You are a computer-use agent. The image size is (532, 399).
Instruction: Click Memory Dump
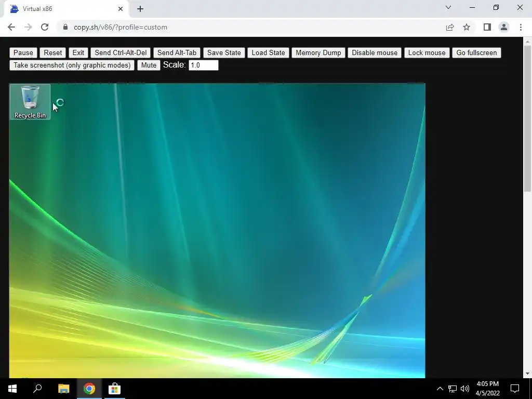(318, 52)
